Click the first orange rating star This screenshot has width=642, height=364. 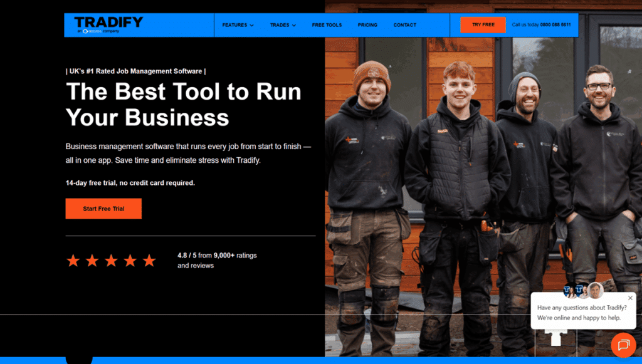(x=73, y=261)
